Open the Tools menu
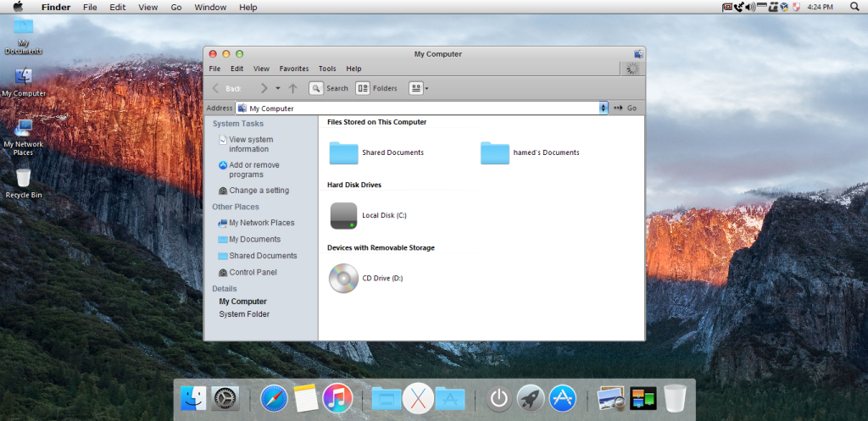Image resolution: width=868 pixels, height=421 pixels. click(x=327, y=69)
